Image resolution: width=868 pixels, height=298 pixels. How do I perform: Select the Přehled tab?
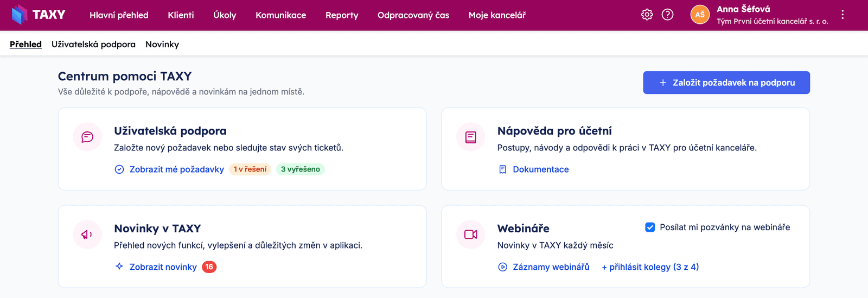tap(25, 45)
